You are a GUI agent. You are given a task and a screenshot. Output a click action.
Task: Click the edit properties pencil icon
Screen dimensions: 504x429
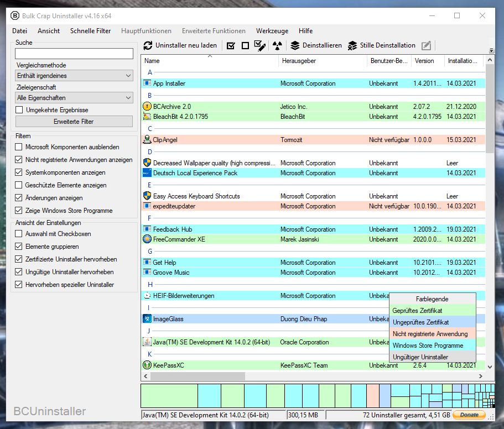(x=426, y=45)
